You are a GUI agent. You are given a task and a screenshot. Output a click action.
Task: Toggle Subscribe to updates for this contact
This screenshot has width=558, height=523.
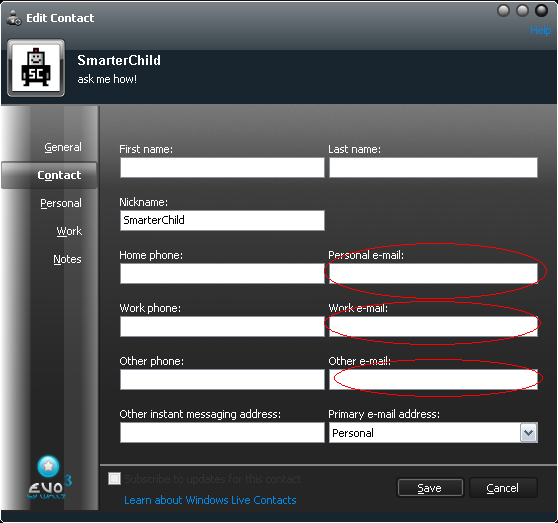(x=114, y=479)
